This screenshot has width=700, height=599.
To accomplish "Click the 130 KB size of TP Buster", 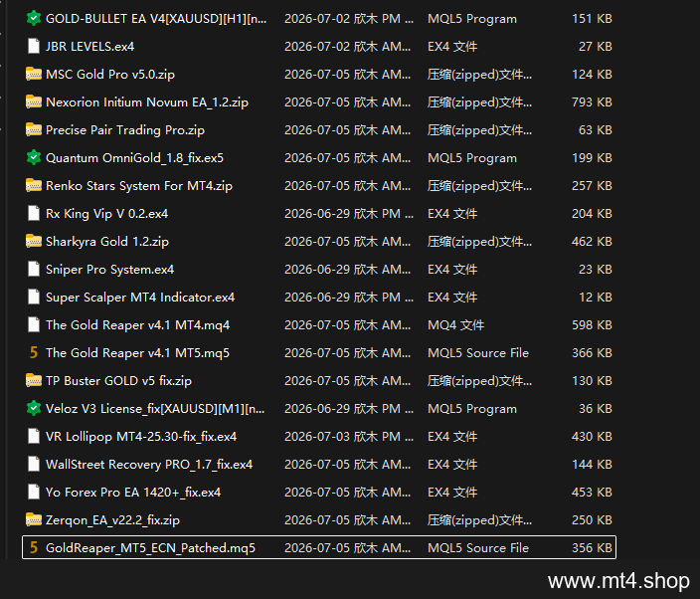I will (x=592, y=381).
